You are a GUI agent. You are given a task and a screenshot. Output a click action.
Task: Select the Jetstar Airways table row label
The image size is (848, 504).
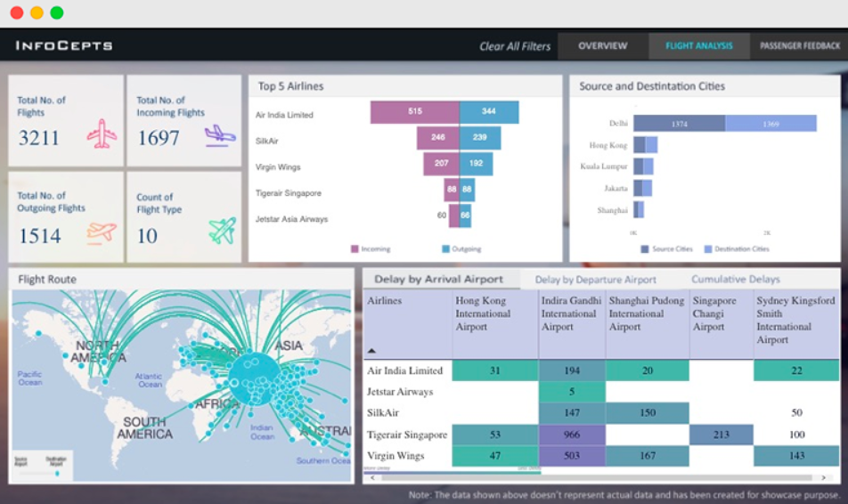coord(400,392)
